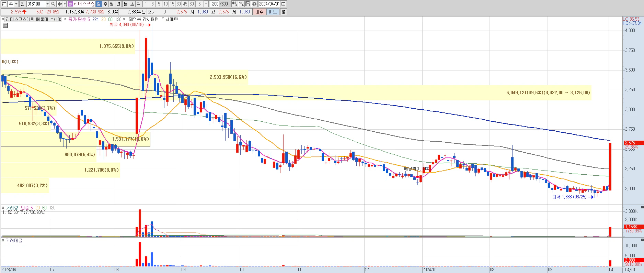This screenshot has width=644, height=273.
Task: Choose 10 interval preset
Action: [x=165, y=4]
